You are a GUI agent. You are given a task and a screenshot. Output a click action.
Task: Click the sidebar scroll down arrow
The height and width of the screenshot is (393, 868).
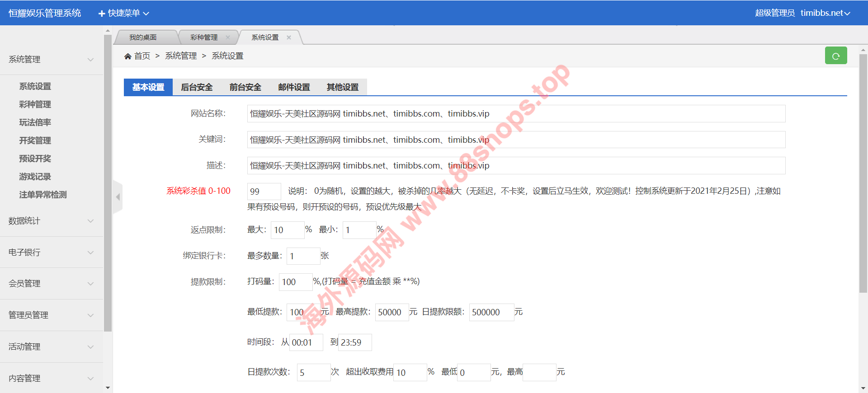tap(108, 388)
